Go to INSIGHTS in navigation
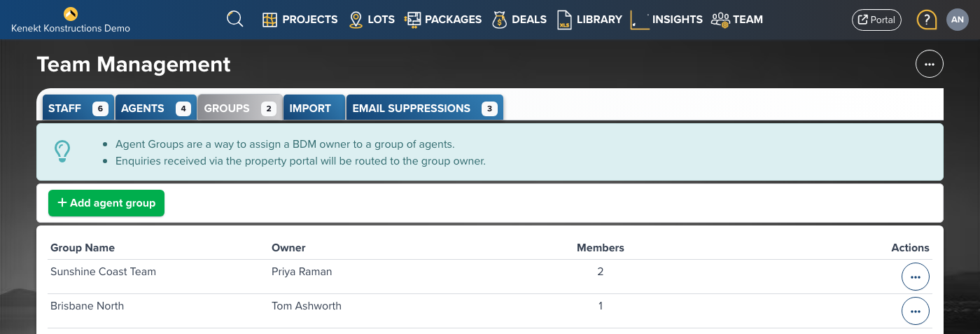This screenshot has width=980, height=334. pos(677,20)
